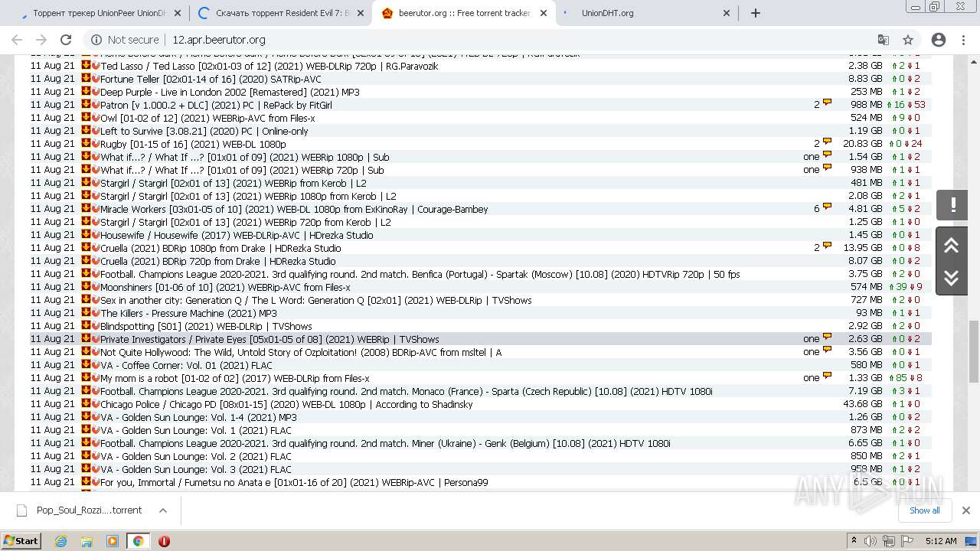Click the 43.68 GB size cell
This screenshot has width=980, height=551.
[x=863, y=404]
